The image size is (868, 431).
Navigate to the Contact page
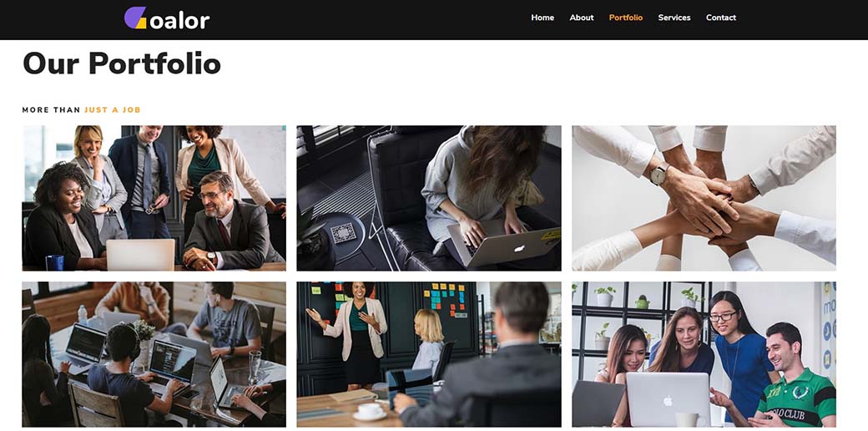(x=721, y=18)
